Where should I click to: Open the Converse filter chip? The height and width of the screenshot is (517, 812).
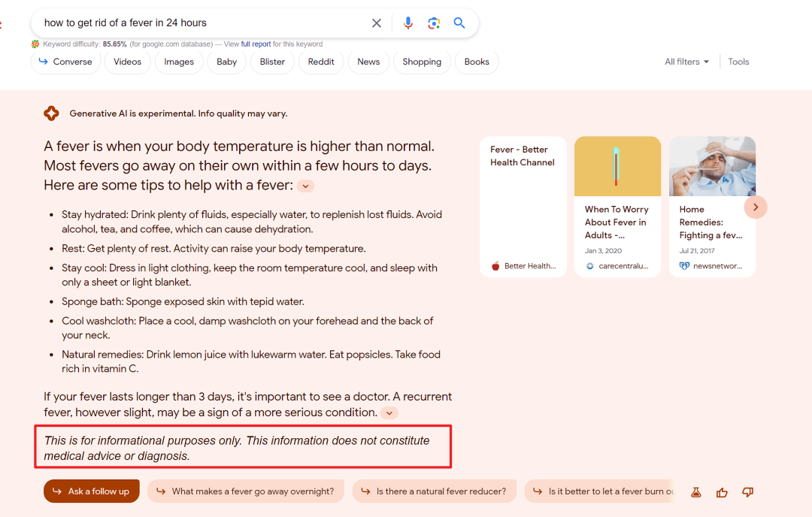coord(65,62)
